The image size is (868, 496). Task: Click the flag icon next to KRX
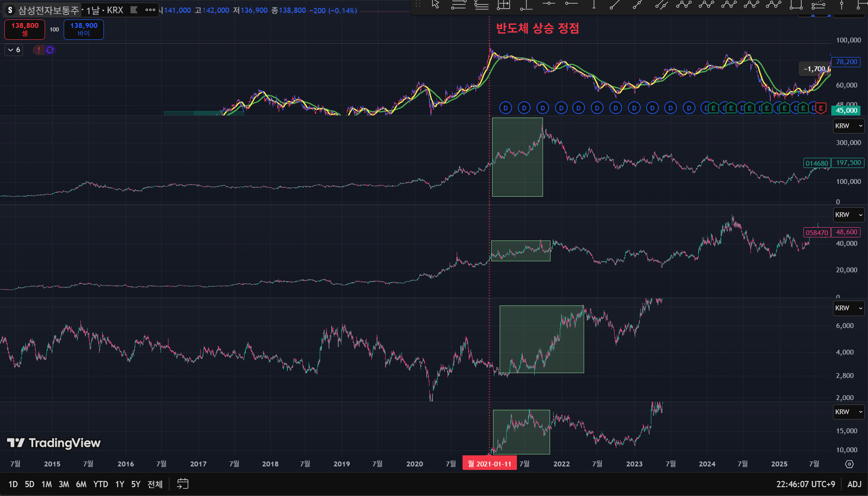point(134,10)
